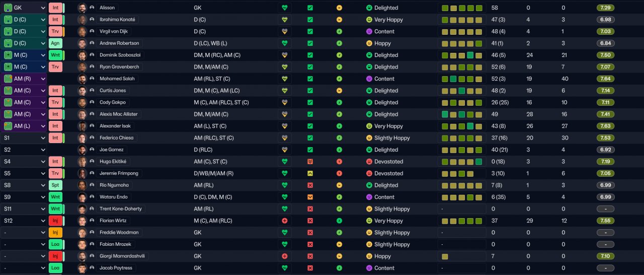Click the Wnt status tag for Dominik Szoboszlai
The image size is (644, 275).
55,55
